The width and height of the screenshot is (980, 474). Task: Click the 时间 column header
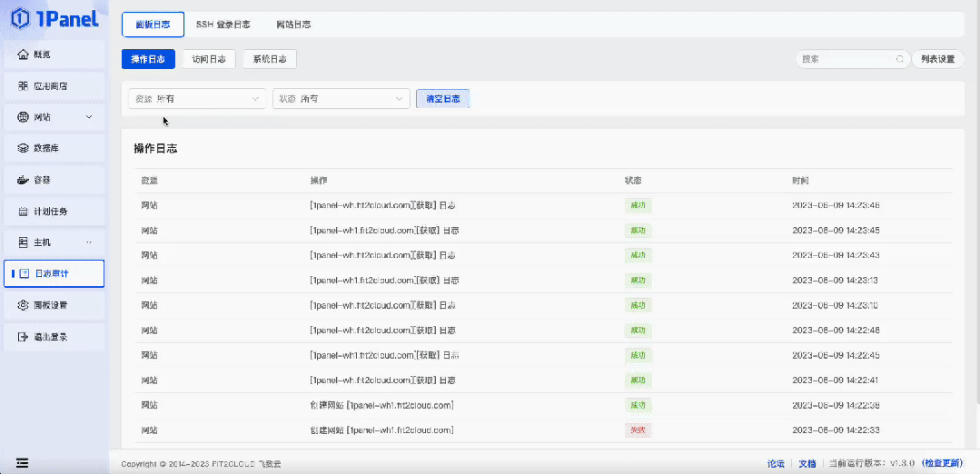(x=800, y=181)
